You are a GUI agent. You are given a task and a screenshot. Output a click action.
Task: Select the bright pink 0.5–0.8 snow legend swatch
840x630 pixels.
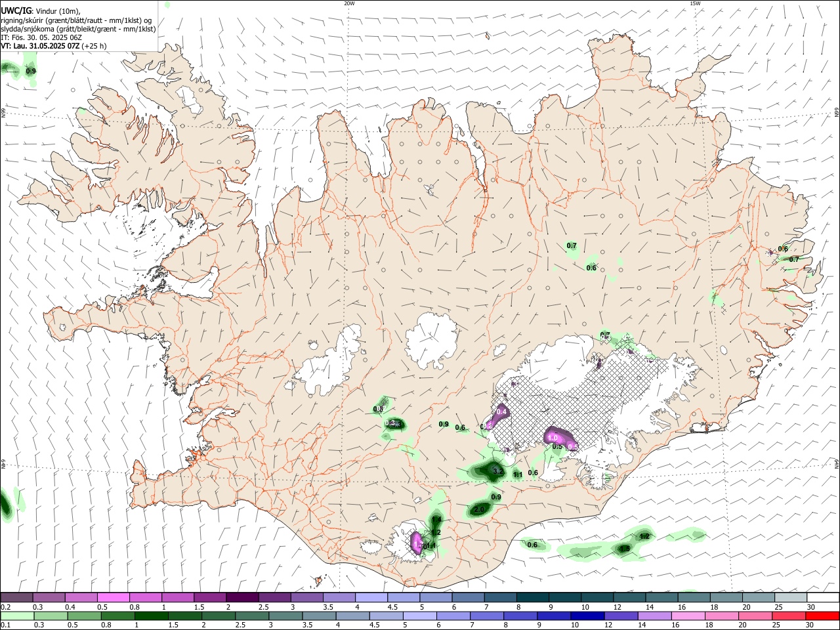[x=114, y=598]
